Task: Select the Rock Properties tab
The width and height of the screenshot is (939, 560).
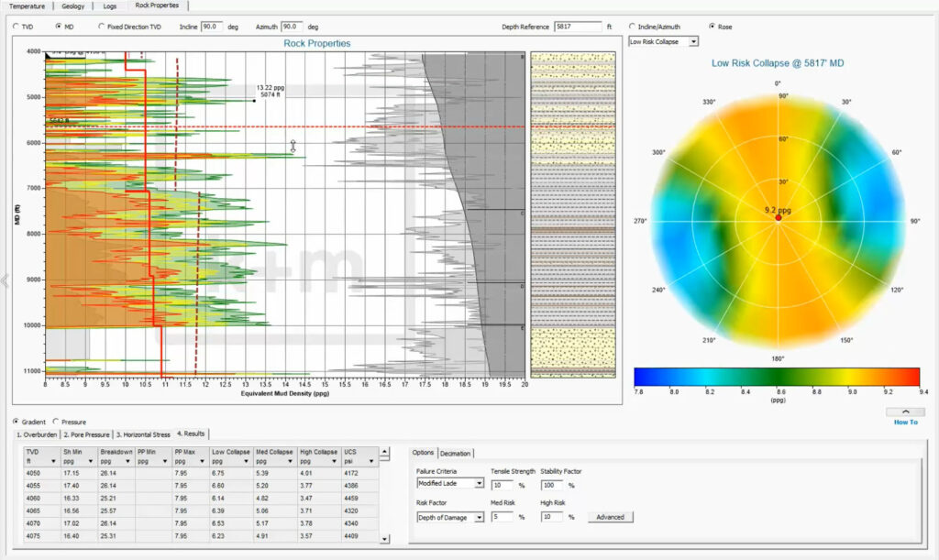Action: click(x=158, y=5)
